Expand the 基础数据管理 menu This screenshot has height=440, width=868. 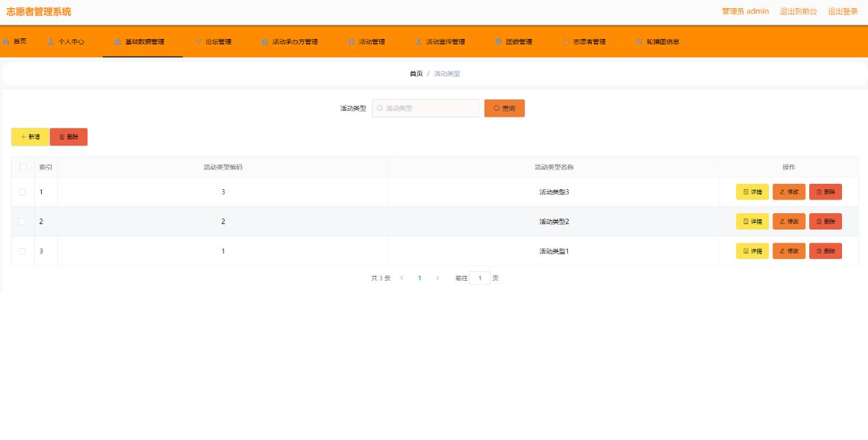tap(142, 42)
